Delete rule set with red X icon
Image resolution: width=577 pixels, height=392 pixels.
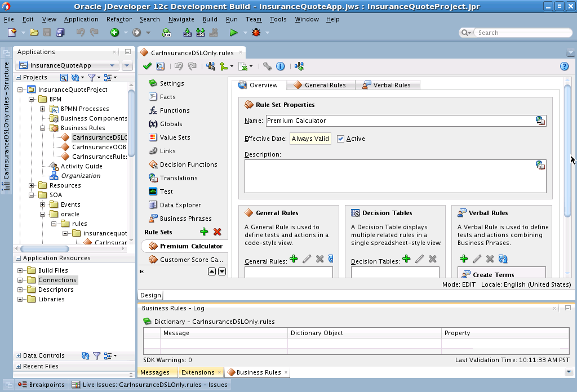217,231
